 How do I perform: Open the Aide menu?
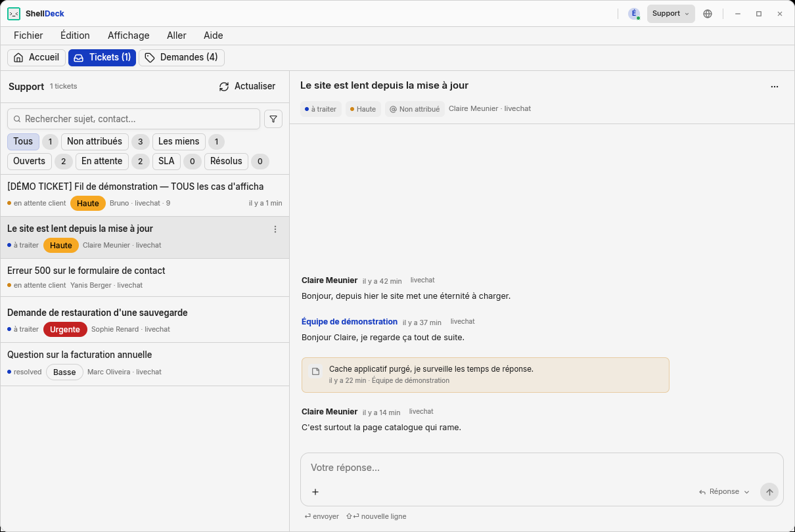tap(214, 35)
